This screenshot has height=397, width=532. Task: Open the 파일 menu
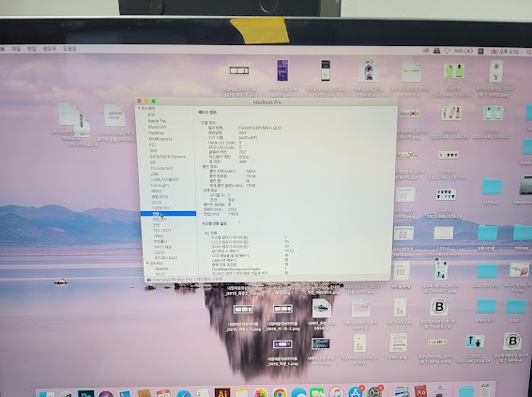[16, 49]
